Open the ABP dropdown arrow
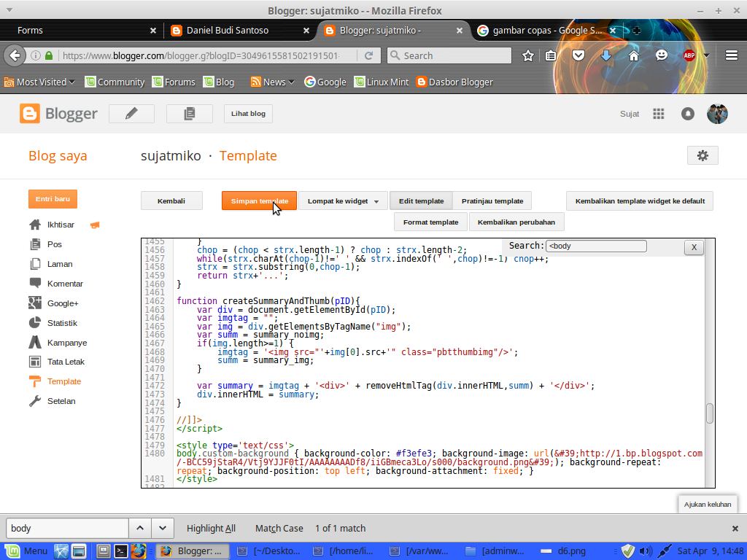The width and height of the screenshot is (747, 560). [706, 55]
